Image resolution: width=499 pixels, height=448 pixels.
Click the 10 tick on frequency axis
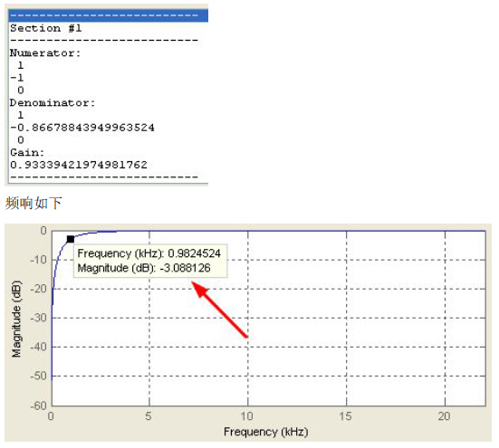[246, 416]
